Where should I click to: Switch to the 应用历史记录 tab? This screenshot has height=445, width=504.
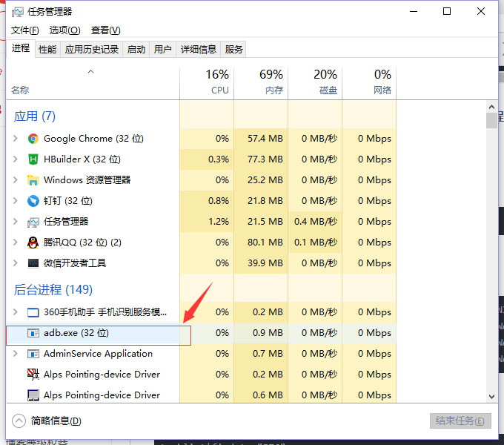[x=92, y=50]
